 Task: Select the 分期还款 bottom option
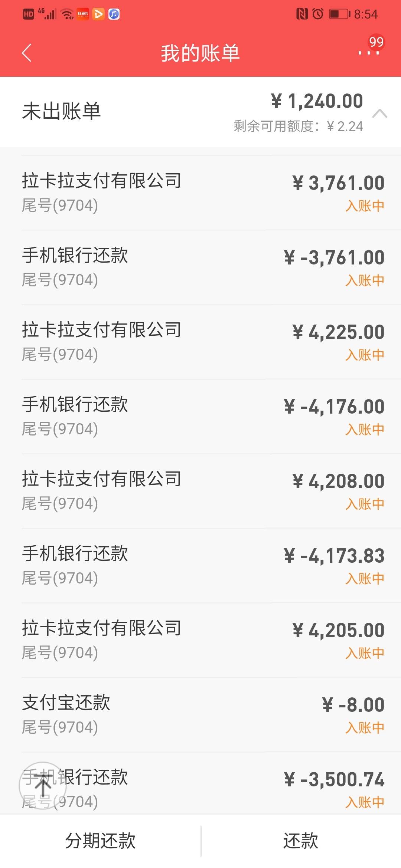pos(100,841)
